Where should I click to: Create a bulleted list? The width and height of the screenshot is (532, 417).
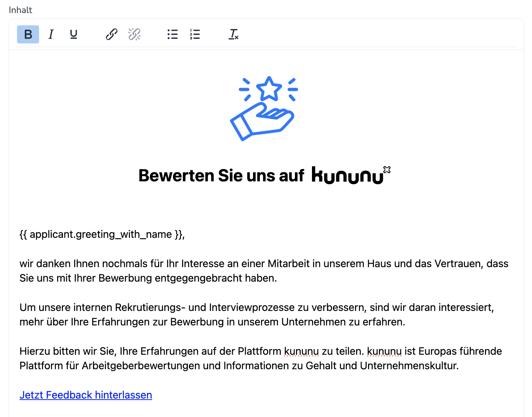(173, 34)
